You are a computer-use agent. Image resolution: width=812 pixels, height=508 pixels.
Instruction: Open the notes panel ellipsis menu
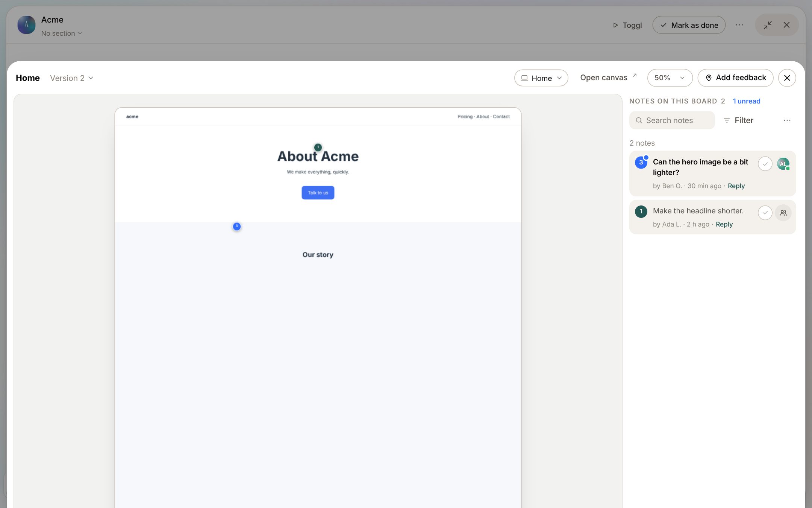(787, 120)
